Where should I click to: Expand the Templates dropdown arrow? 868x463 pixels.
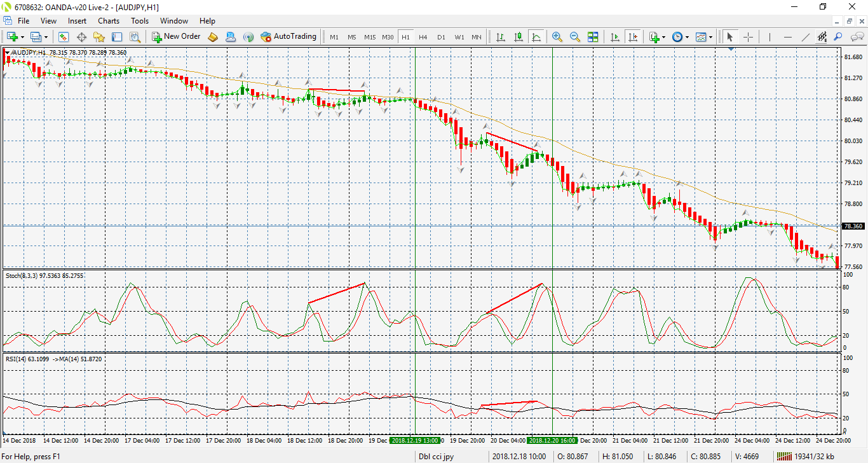point(710,37)
